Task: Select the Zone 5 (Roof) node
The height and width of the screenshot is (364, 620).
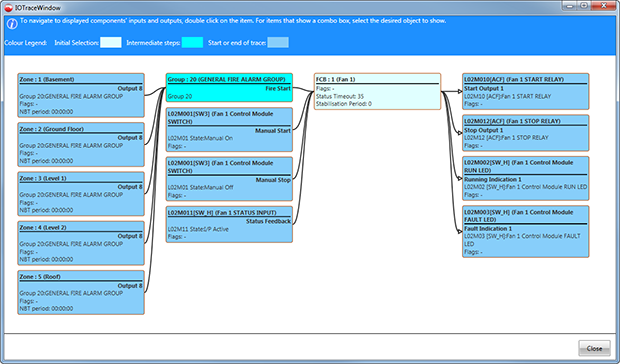Action: [81, 292]
